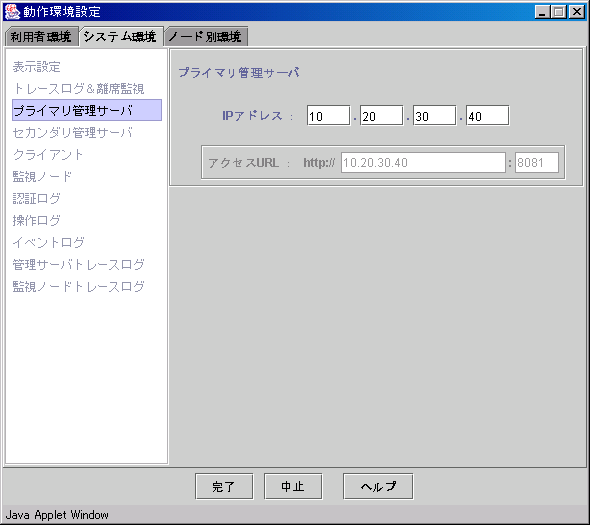Image resolution: width=590 pixels, height=525 pixels.
Task: Select 監視ノードトレースログ entry
Action: 78,286
